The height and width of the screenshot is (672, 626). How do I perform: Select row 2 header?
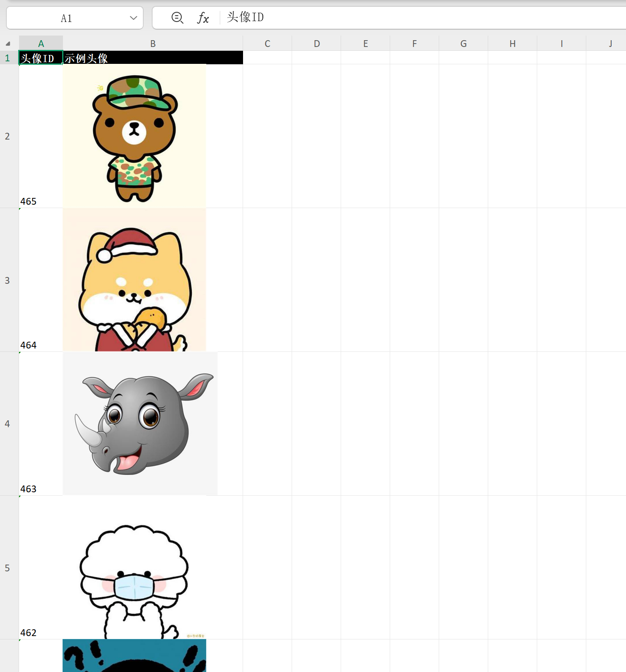coord(8,136)
